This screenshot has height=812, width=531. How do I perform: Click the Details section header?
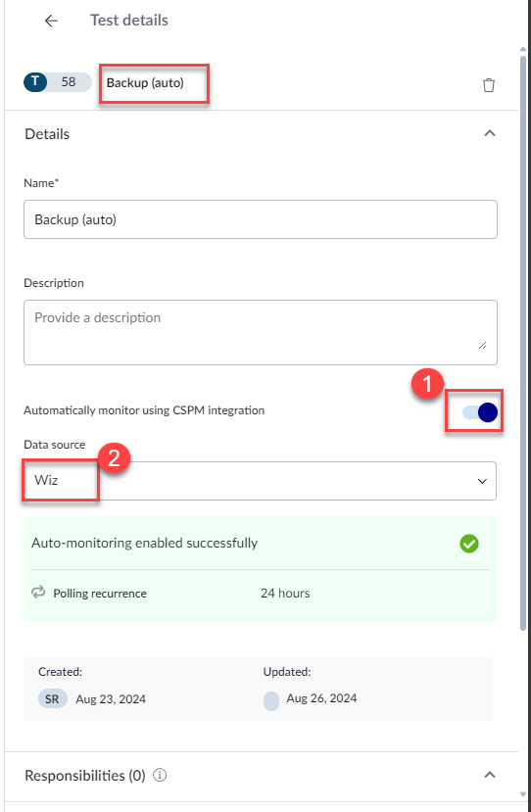pyautogui.click(x=47, y=134)
